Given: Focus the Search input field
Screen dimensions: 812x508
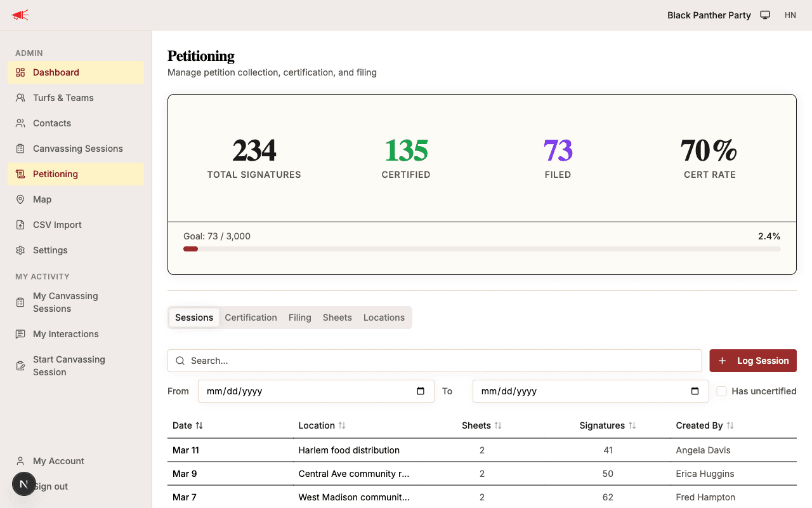Looking at the screenshot, I should (435, 361).
